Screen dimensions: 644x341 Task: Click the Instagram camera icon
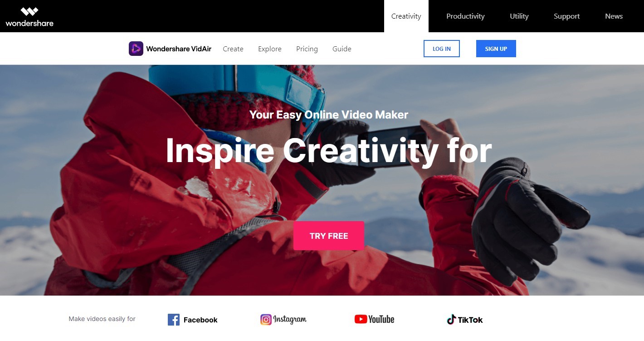[x=266, y=320]
